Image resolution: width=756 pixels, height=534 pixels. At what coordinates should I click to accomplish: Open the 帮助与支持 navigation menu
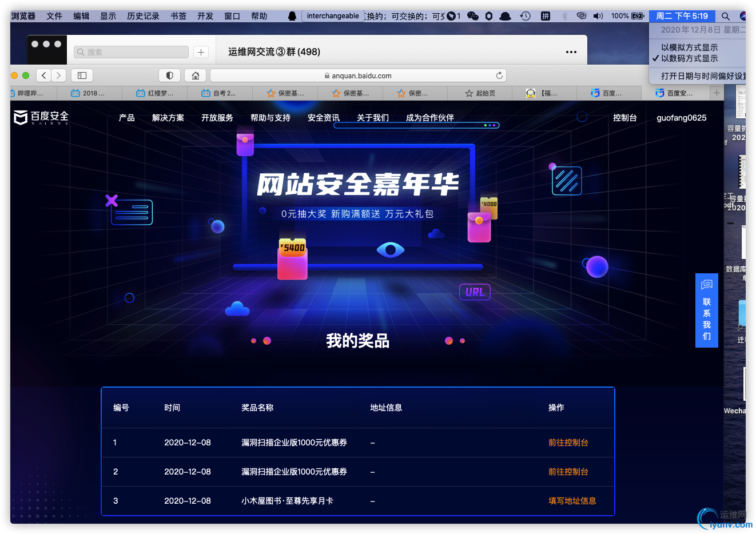click(x=270, y=118)
